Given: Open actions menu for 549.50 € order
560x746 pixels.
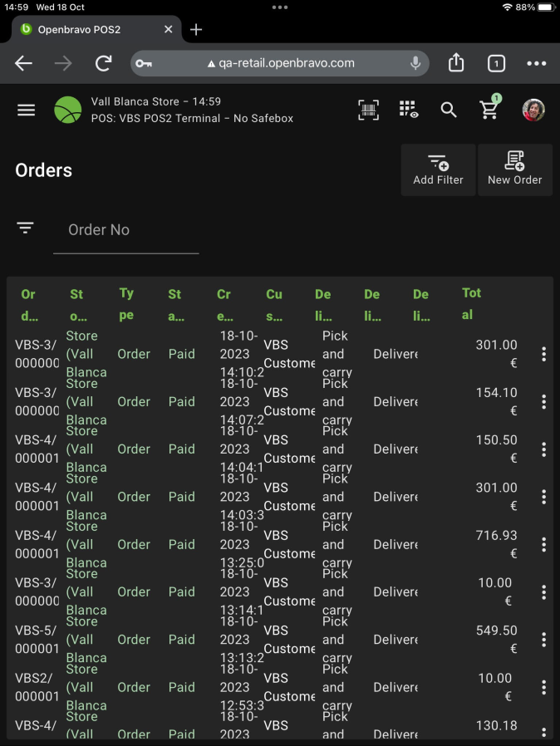Looking at the screenshot, I should coord(543,640).
